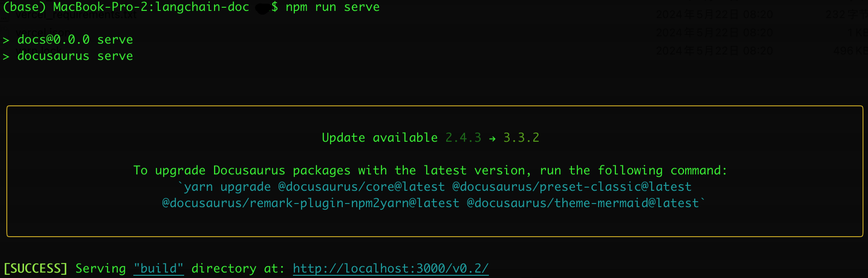Viewport: 868px width, 278px height.
Task: Click "yarn upgrade" in the upgrade command
Action: 227,187
